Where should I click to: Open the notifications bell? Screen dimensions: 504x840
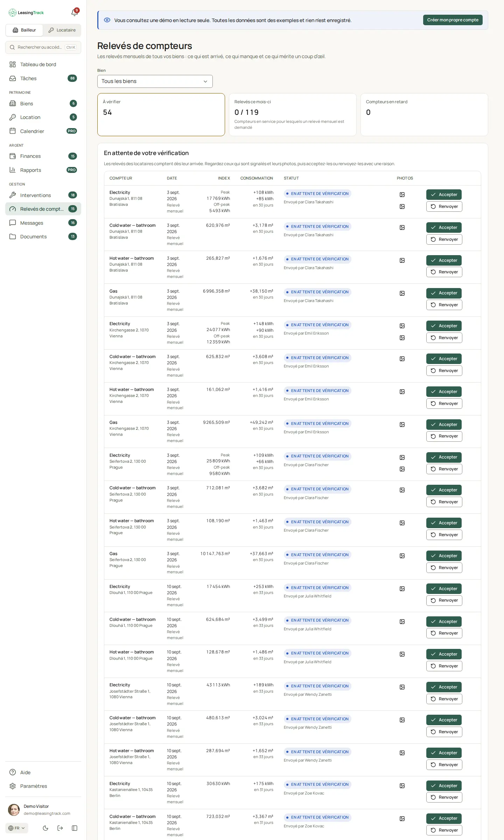[75, 13]
